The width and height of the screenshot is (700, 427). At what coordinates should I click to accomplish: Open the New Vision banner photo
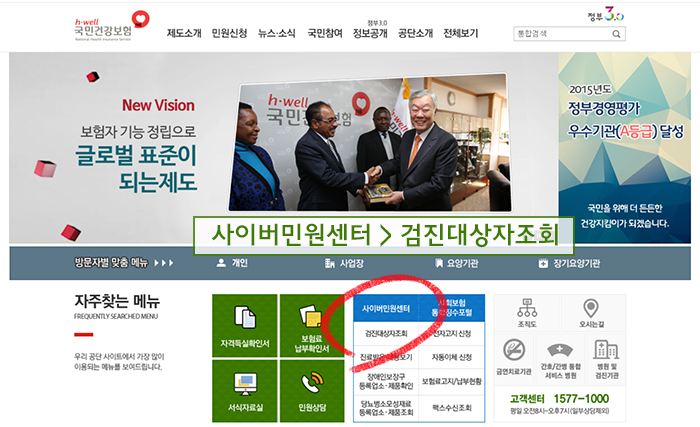[x=370, y=142]
